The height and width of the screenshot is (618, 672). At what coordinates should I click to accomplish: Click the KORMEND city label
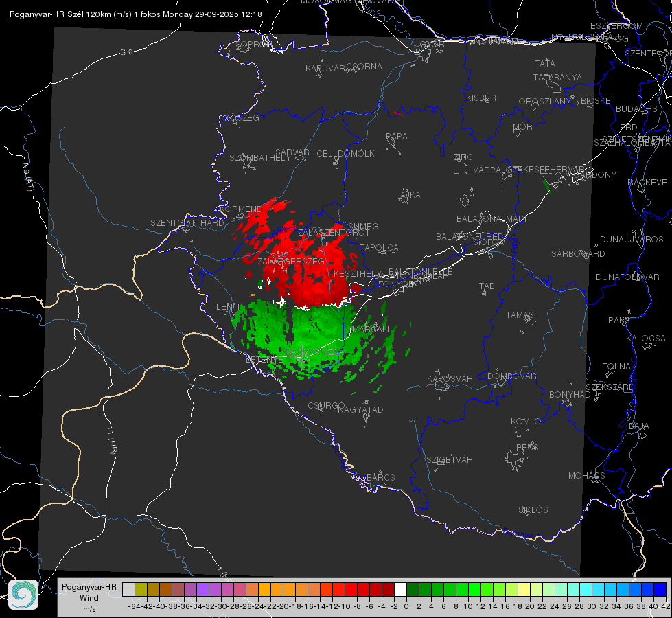pos(241,209)
